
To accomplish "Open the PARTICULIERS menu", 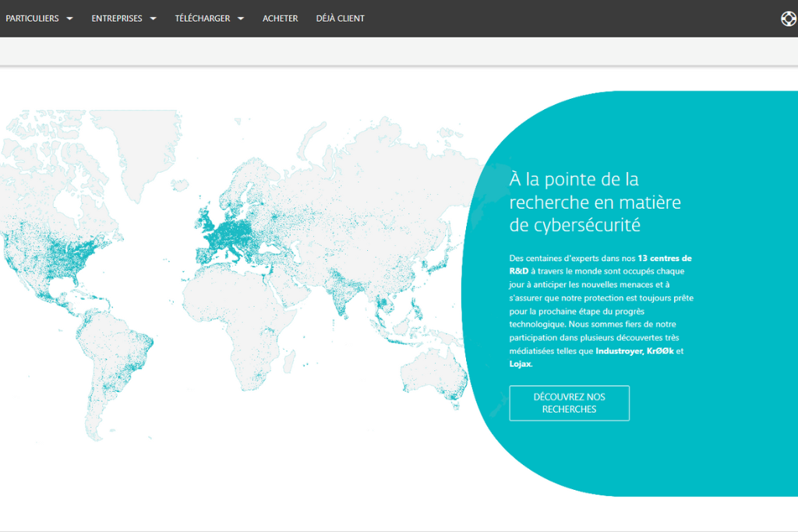I will click(x=32, y=19).
